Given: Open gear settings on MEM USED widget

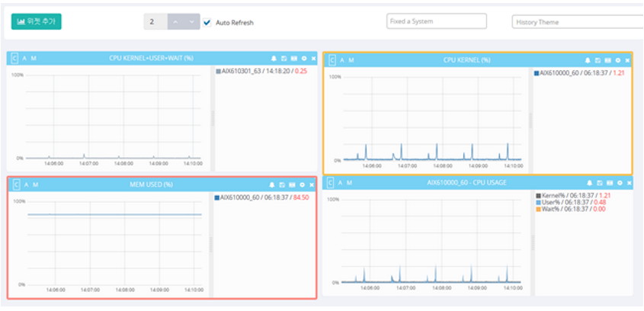Looking at the screenshot, I should [303, 184].
